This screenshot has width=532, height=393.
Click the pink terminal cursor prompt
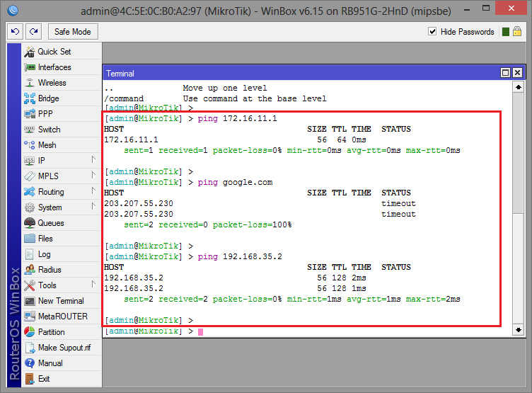(x=200, y=332)
